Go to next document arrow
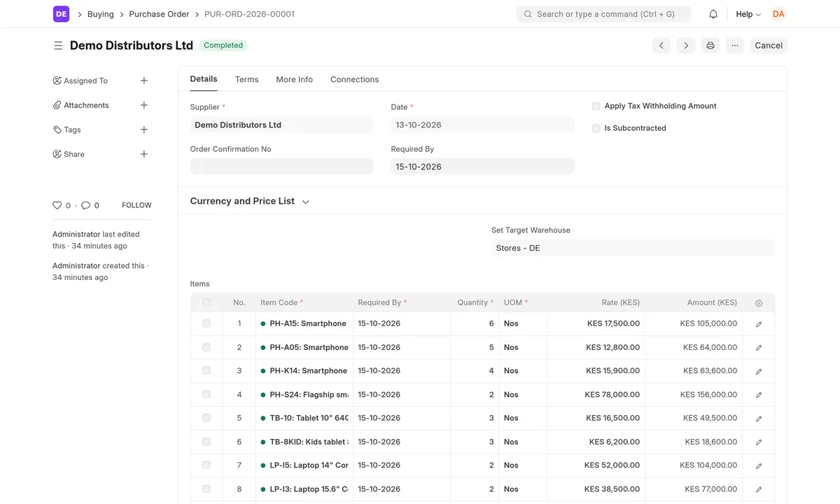This screenshot has width=840, height=504. tap(686, 45)
